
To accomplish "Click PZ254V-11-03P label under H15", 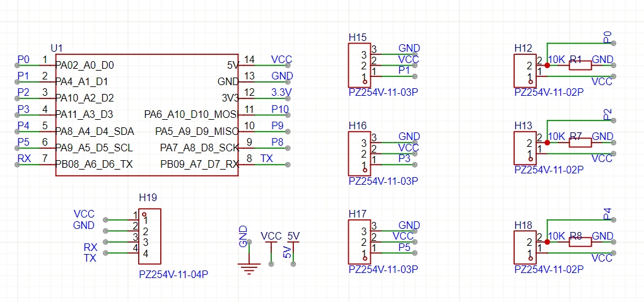I will (x=383, y=92).
